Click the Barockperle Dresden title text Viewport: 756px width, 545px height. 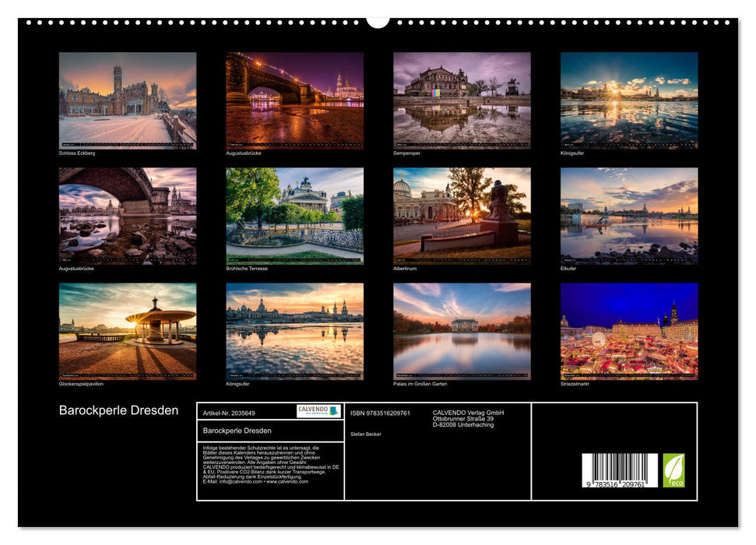tap(118, 409)
